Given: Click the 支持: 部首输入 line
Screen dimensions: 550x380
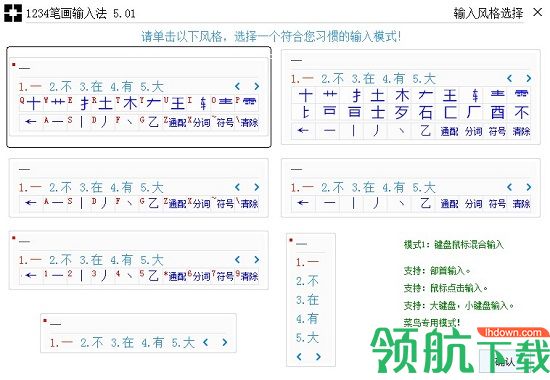Looking at the screenshot, I should (437, 271).
